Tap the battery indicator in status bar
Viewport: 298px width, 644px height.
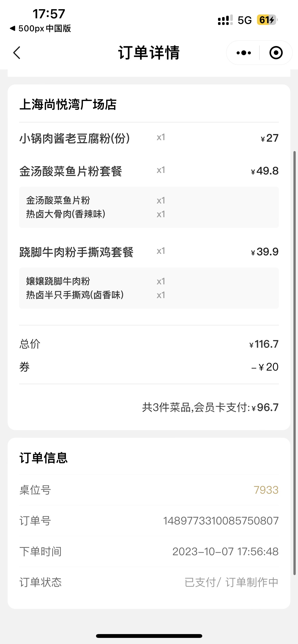point(267,20)
